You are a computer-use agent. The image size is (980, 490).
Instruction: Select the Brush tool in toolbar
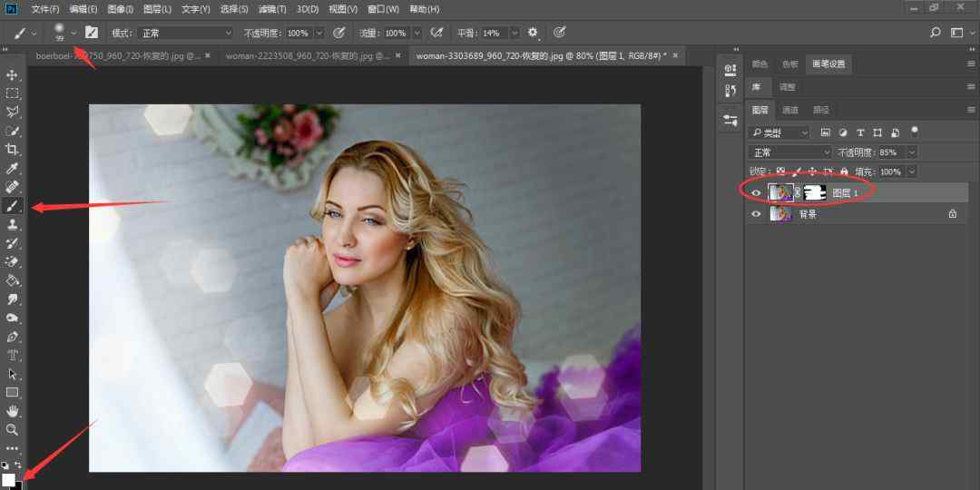tap(13, 206)
